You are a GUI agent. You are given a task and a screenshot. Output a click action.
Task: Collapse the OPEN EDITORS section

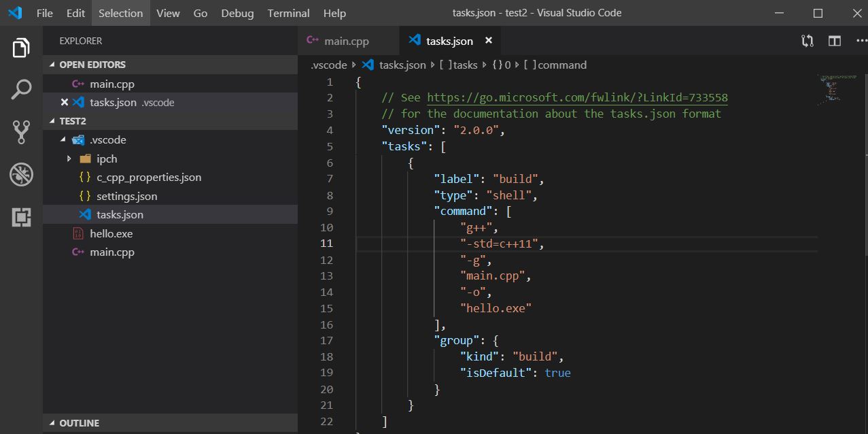pos(52,65)
